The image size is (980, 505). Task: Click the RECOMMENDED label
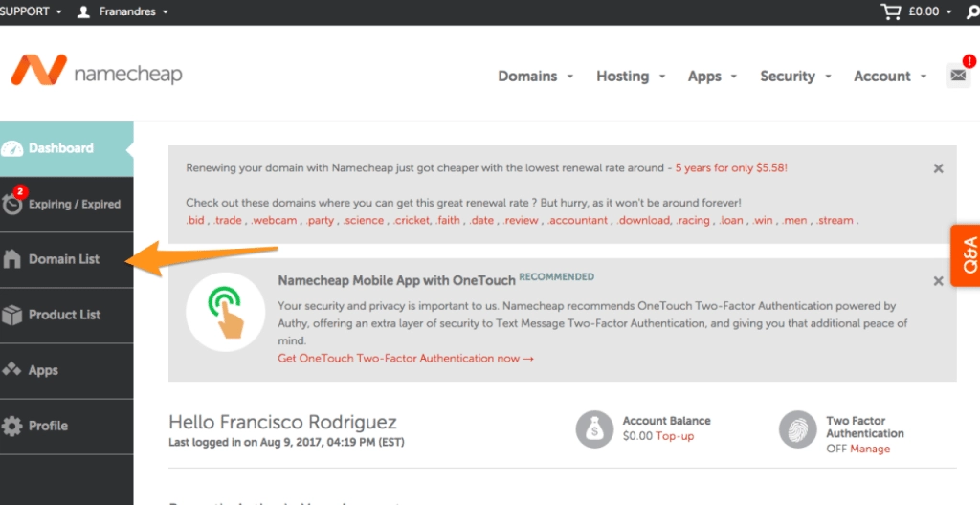click(x=556, y=276)
